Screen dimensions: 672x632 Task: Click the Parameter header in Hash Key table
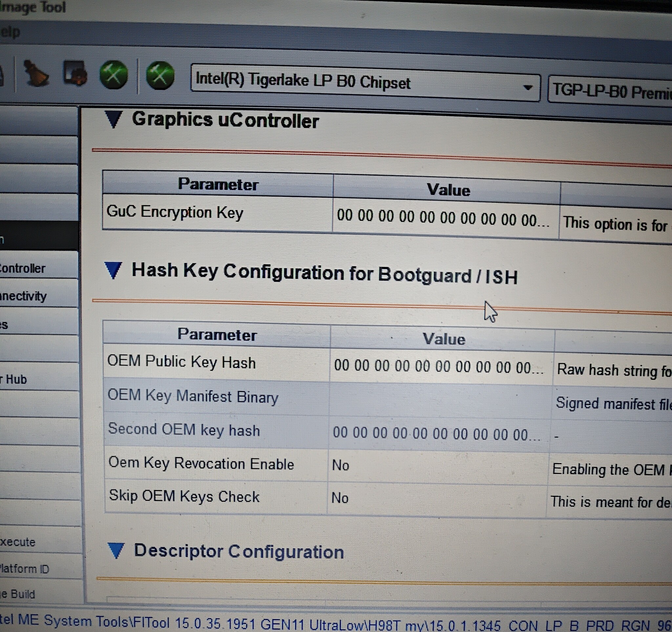[217, 334]
